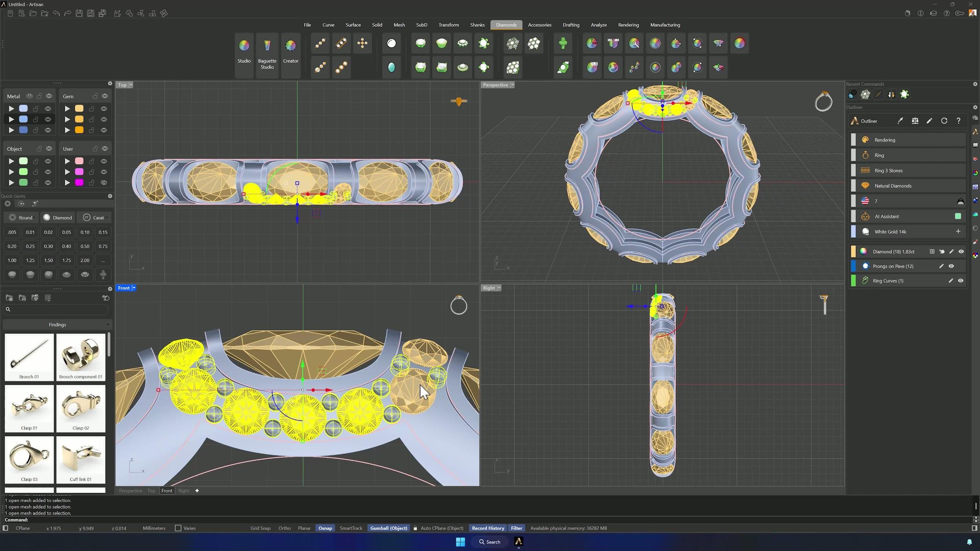This screenshot has width=980, height=551.
Task: Switch to the SubD ribbon tab
Action: tap(421, 25)
